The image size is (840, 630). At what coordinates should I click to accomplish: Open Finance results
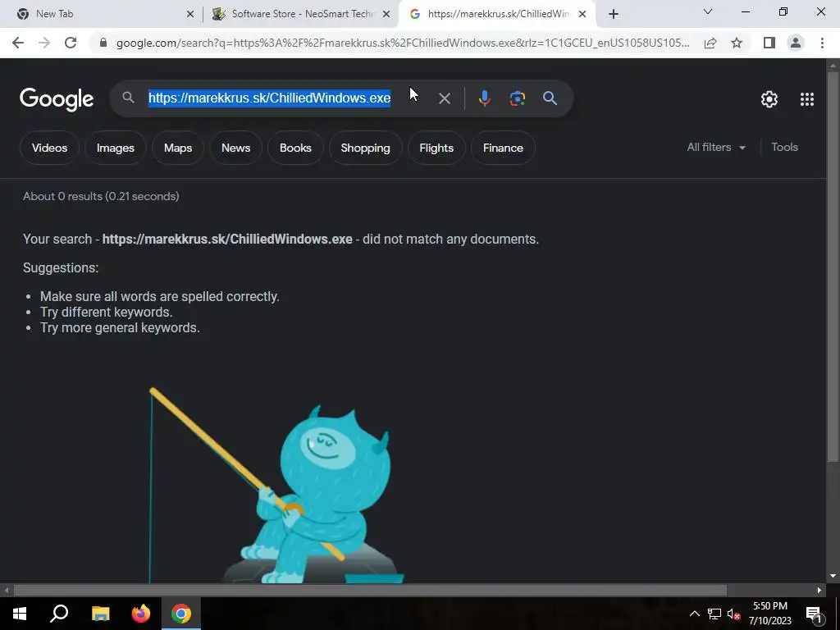(x=503, y=148)
